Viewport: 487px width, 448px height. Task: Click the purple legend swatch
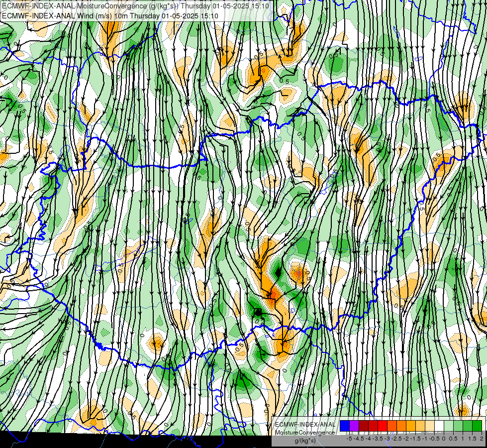pos(354,426)
